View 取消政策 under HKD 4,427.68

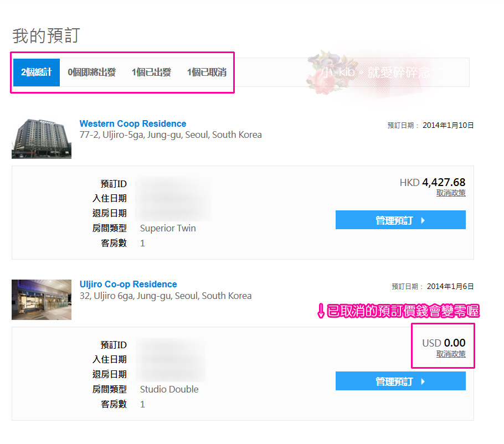[x=451, y=193]
